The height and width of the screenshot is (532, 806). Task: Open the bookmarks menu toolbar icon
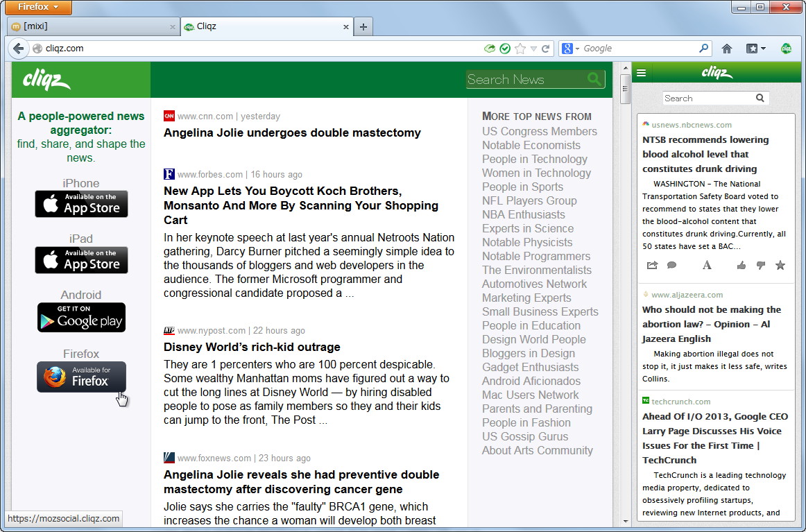click(752, 49)
